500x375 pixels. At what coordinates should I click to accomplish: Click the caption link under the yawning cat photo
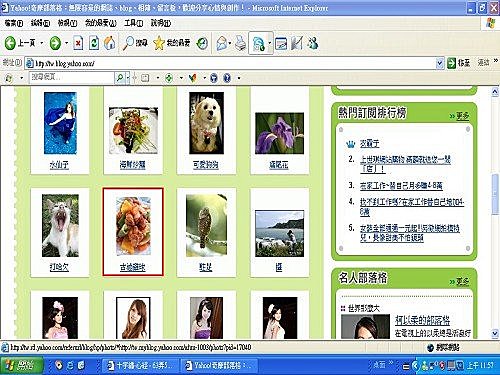tap(59, 267)
